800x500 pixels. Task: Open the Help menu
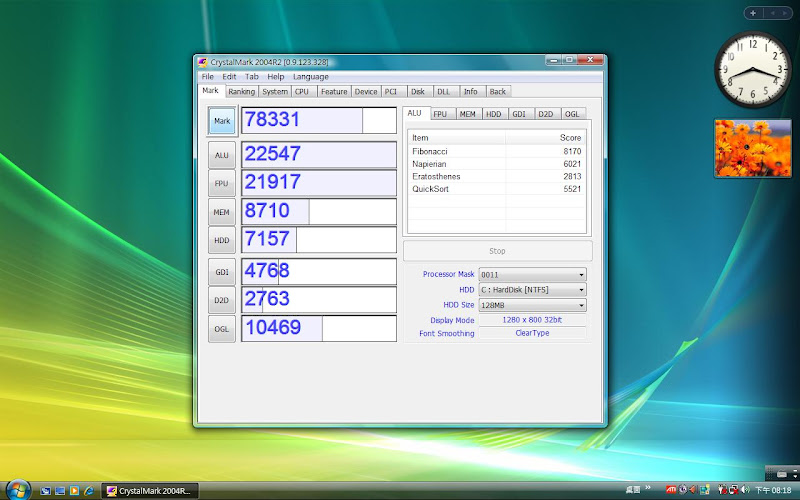coord(276,77)
